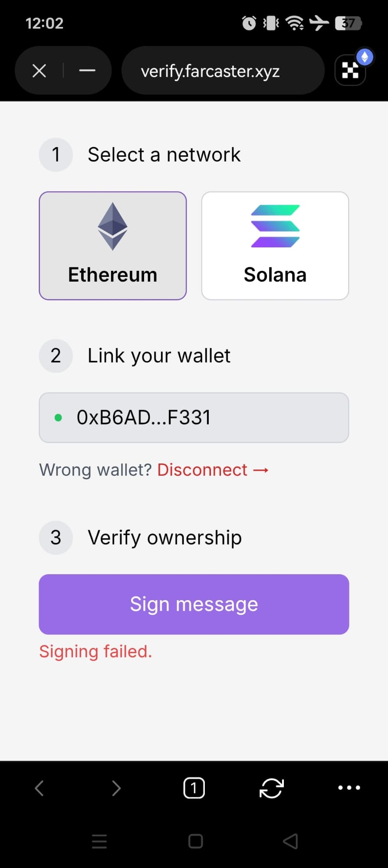
Task: Go forward with browser forward arrow
Action: [x=116, y=788]
